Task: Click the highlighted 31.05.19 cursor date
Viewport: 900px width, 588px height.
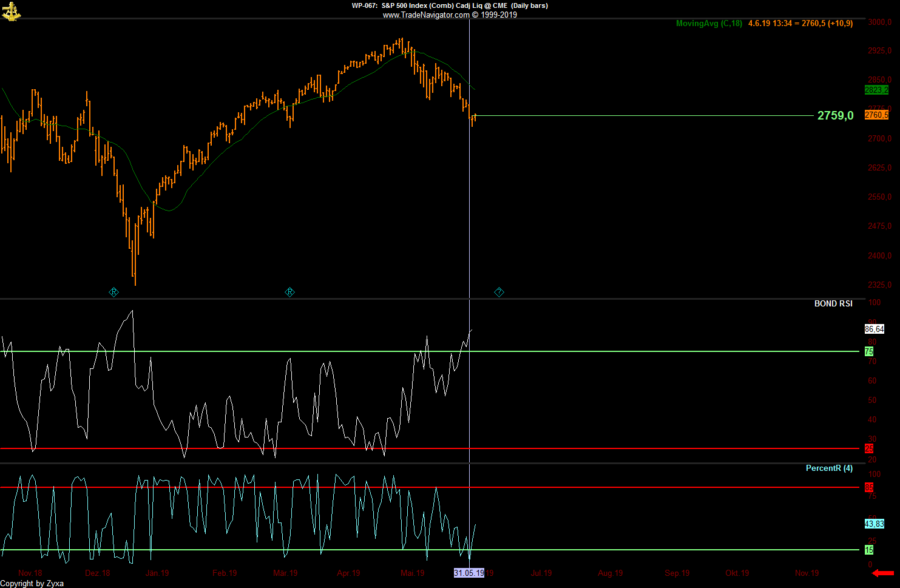Action: (469, 573)
